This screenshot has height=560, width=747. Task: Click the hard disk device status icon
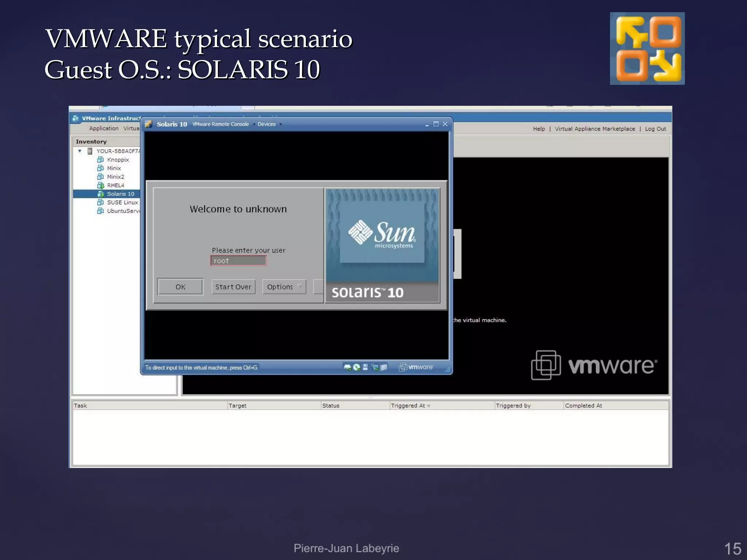[x=347, y=367]
